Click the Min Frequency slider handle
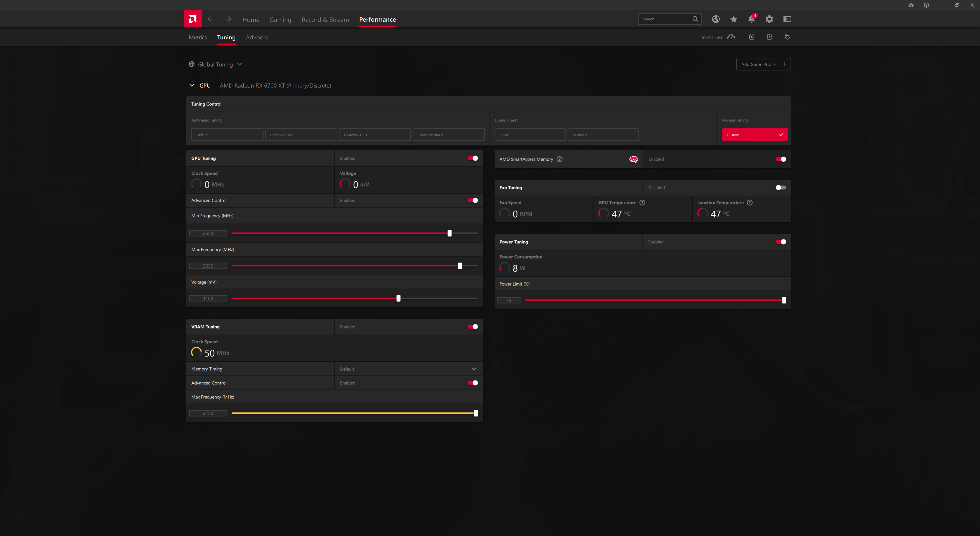The height and width of the screenshot is (536, 980). (x=449, y=233)
